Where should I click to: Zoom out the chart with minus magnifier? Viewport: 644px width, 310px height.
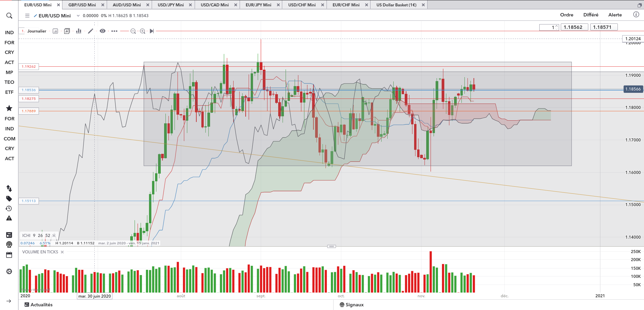(133, 31)
